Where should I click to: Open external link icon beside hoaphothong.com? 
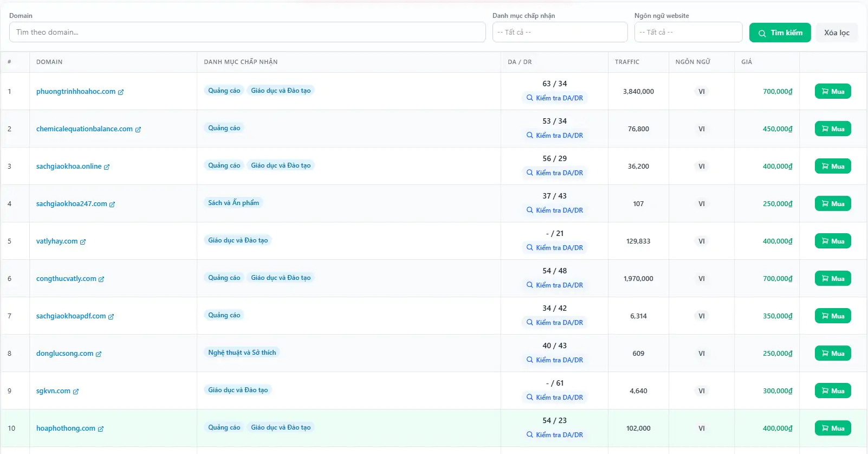coord(101,429)
